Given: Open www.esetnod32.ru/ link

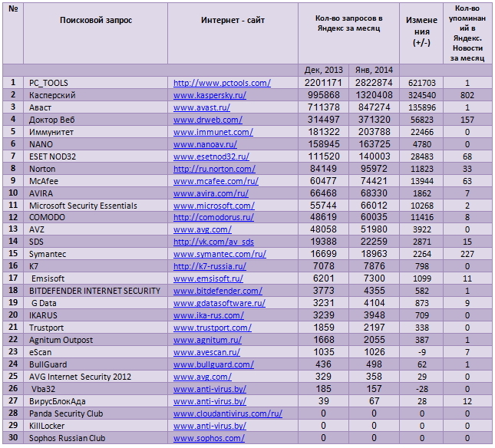Looking at the screenshot, I should click(211, 156).
